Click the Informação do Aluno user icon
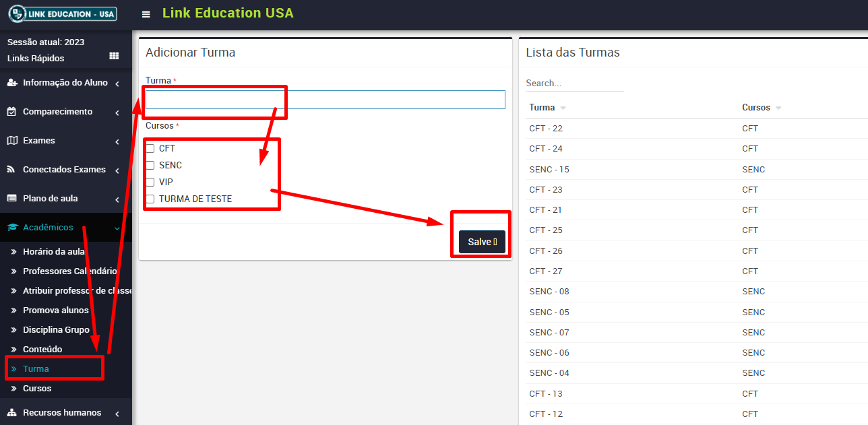The height and width of the screenshot is (425, 868). (11, 83)
